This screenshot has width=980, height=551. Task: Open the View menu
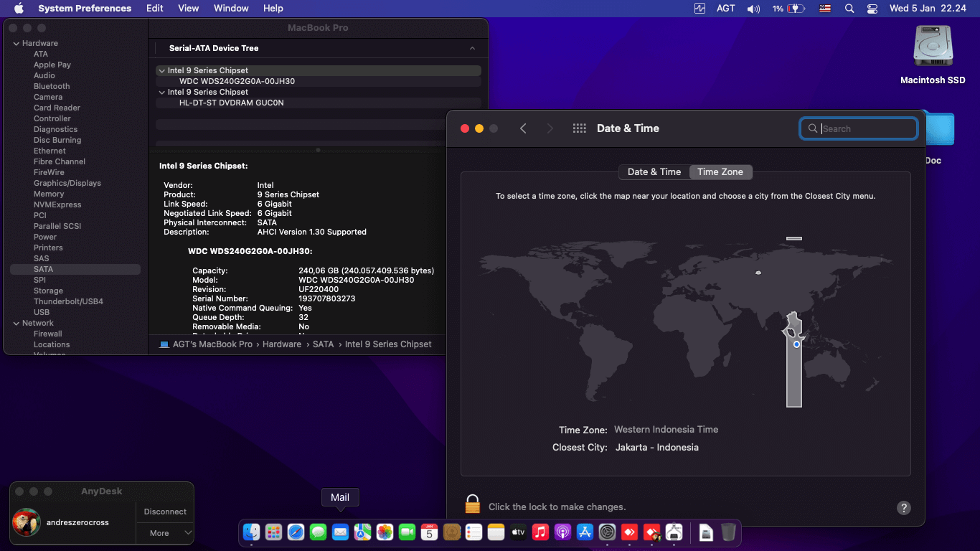189,9
